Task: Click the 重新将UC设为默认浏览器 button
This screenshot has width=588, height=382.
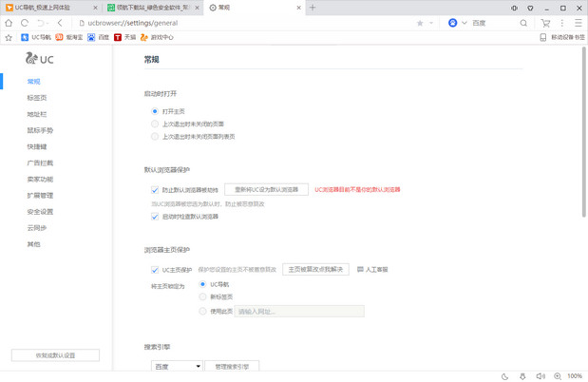Action: pyautogui.click(x=266, y=189)
